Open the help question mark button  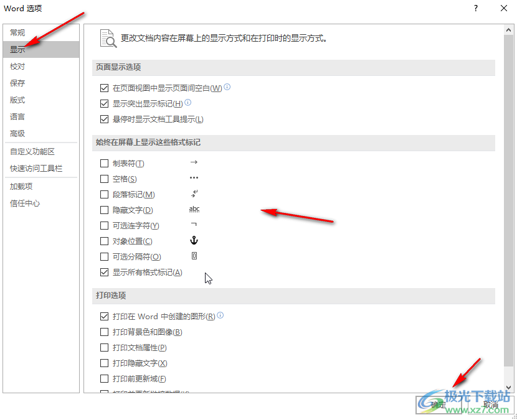click(476, 8)
